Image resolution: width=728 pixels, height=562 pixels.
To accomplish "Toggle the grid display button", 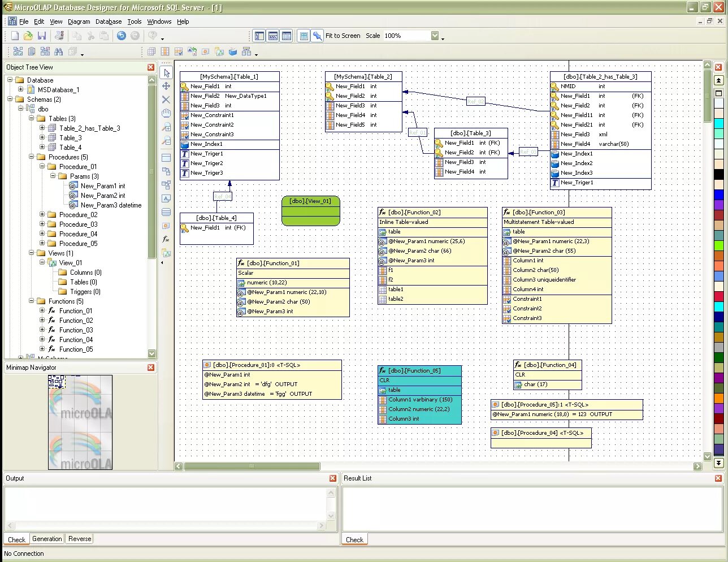I will click(x=304, y=36).
